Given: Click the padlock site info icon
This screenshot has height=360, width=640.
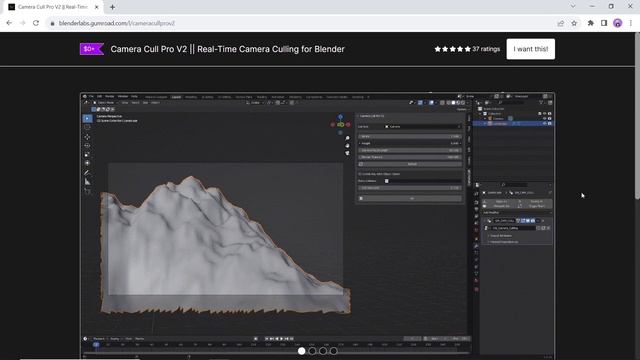Looking at the screenshot, I should 52,23.
